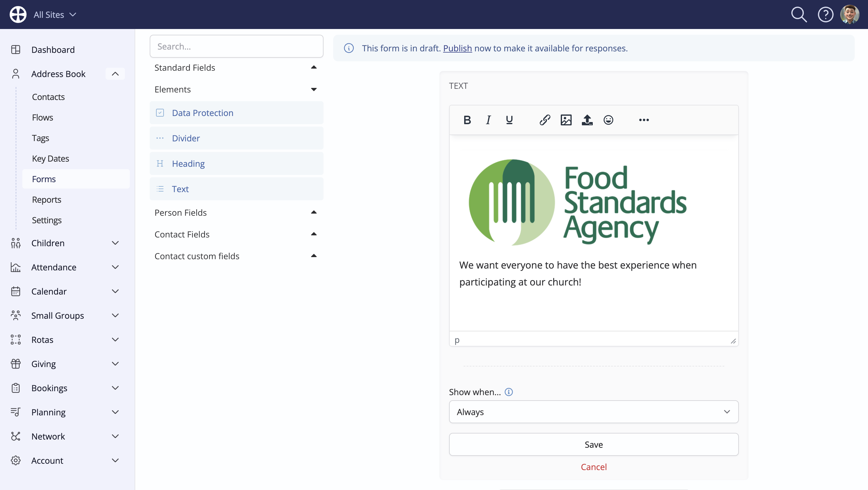
Task: Collapse the Address Book section chevron
Action: pos(115,74)
